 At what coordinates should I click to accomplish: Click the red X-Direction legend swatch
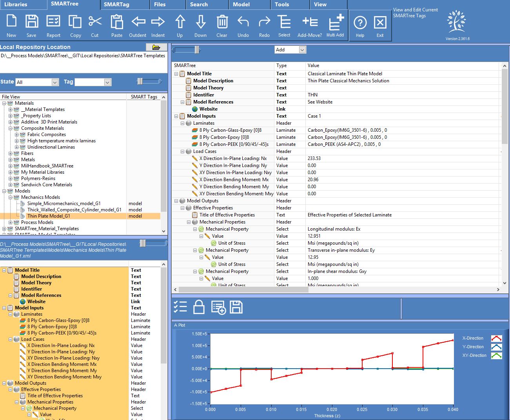click(496, 338)
